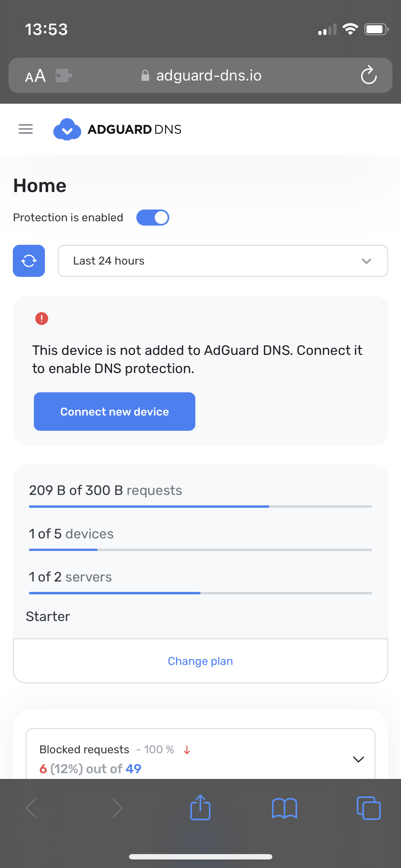Open the Change plan link
Image resolution: width=401 pixels, height=868 pixels.
click(200, 661)
